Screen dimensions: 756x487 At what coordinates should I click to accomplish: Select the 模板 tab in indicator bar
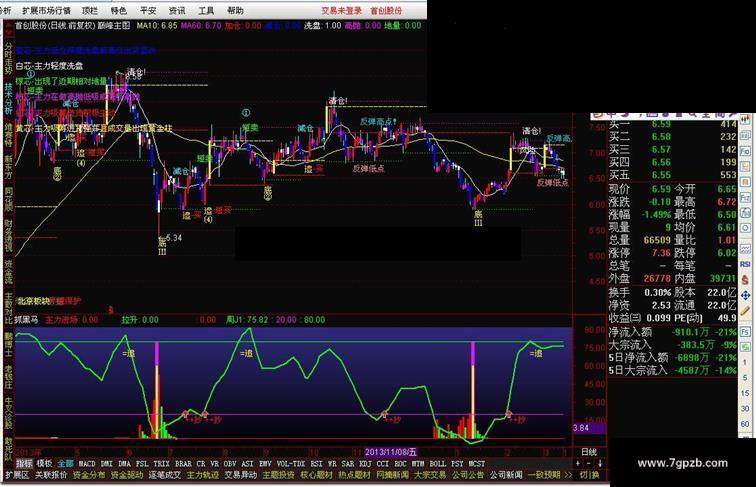click(44, 463)
